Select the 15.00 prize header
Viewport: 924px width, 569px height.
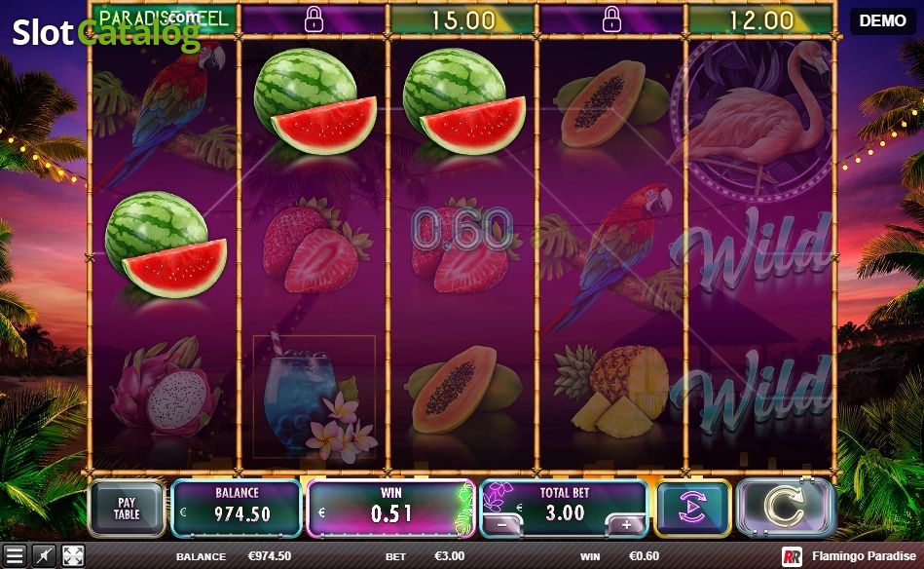[462, 20]
